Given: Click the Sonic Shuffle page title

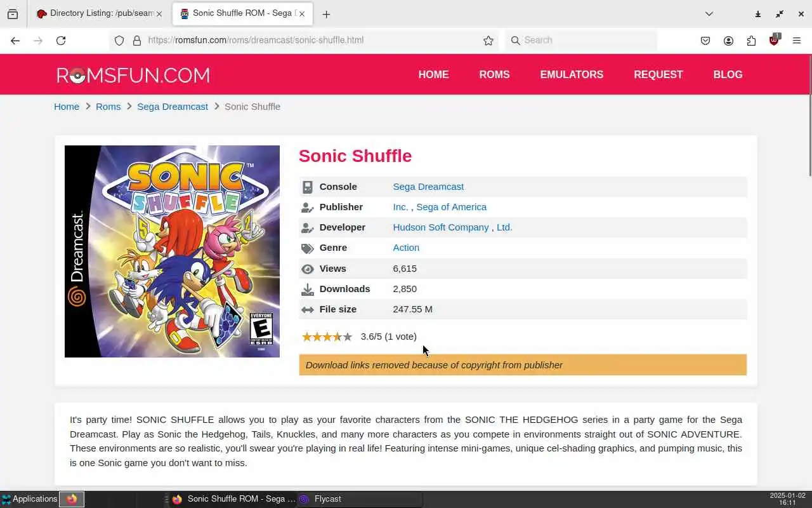Looking at the screenshot, I should pos(355,156).
